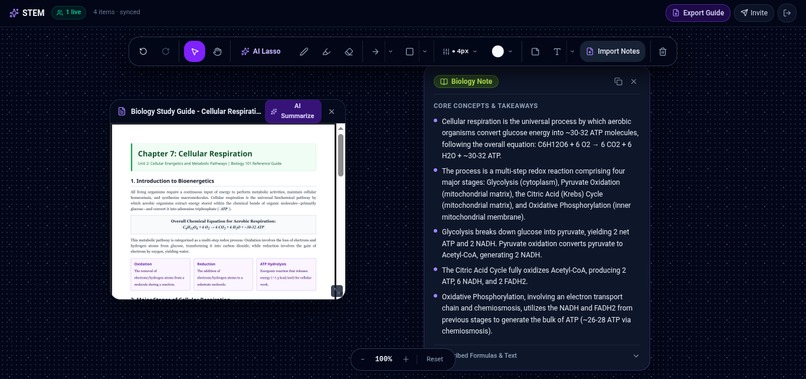Click the Redo icon in the toolbar
The height and width of the screenshot is (379, 806).
166,51
